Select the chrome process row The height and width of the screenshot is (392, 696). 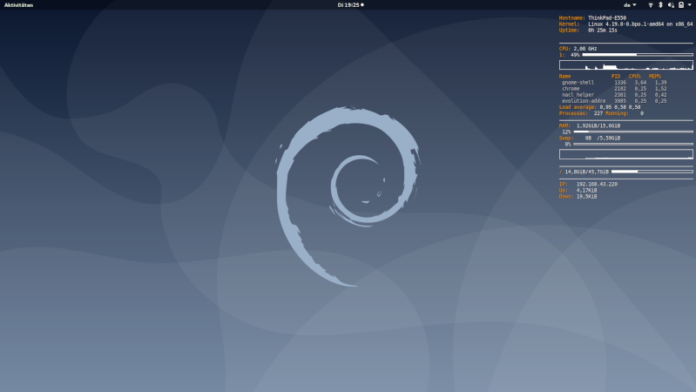click(x=614, y=89)
